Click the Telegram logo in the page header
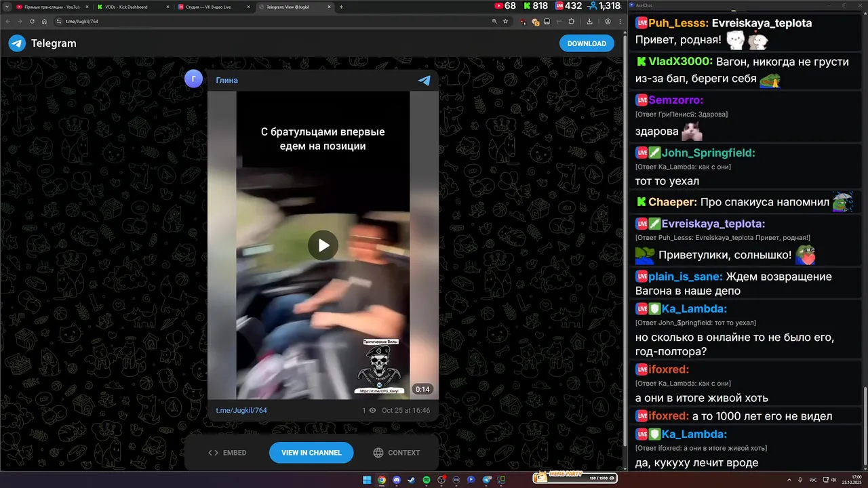Viewport: 868px width, 488px height. 17,43
